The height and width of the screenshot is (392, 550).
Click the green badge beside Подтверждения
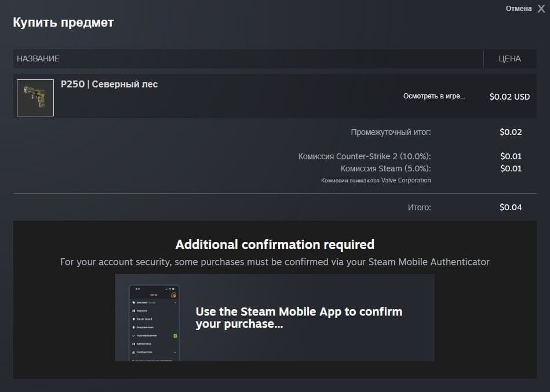[175, 336]
